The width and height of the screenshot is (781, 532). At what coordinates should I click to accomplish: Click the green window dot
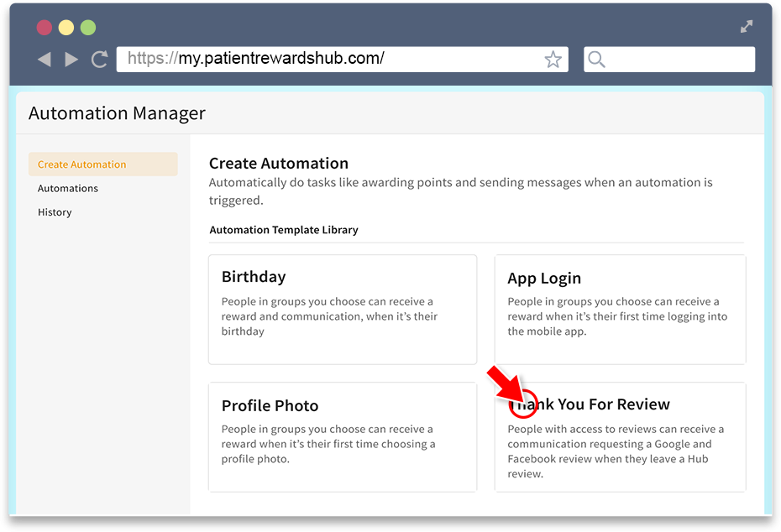tap(88, 28)
